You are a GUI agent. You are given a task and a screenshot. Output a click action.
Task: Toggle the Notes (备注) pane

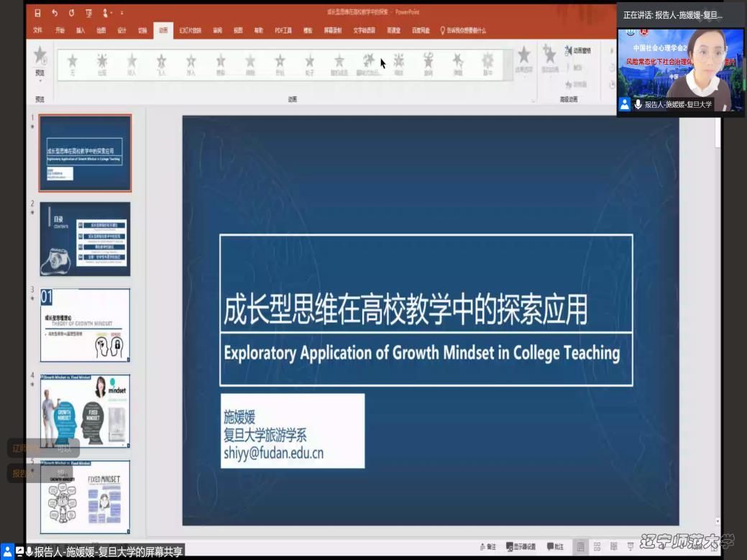click(487, 546)
